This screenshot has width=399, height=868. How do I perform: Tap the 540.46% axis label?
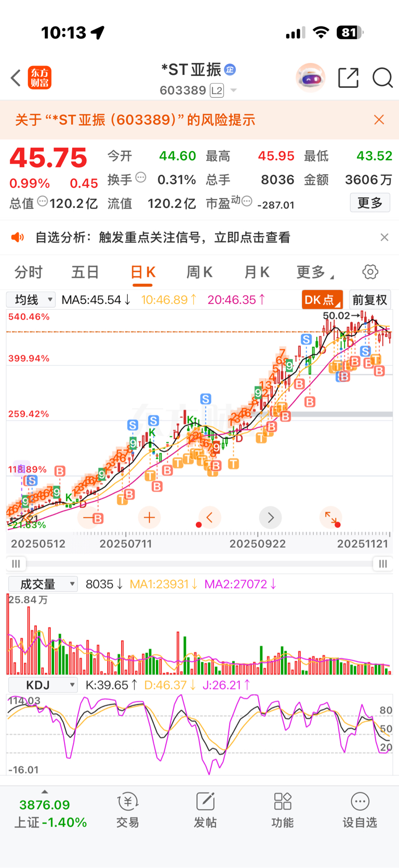click(x=29, y=317)
